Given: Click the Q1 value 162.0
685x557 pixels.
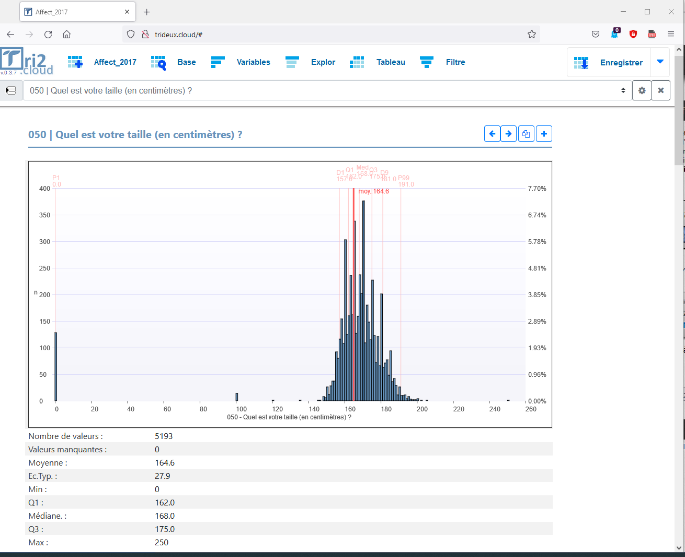Looking at the screenshot, I should click(x=165, y=502).
